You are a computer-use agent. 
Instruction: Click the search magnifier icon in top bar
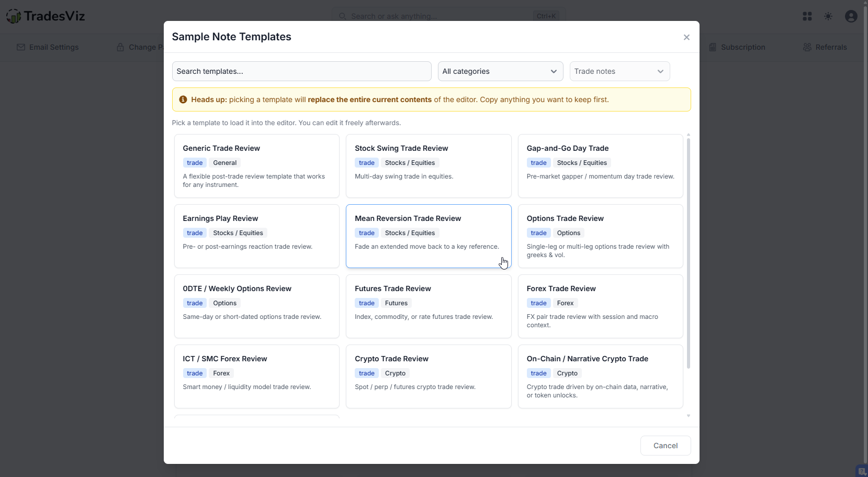pyautogui.click(x=343, y=16)
